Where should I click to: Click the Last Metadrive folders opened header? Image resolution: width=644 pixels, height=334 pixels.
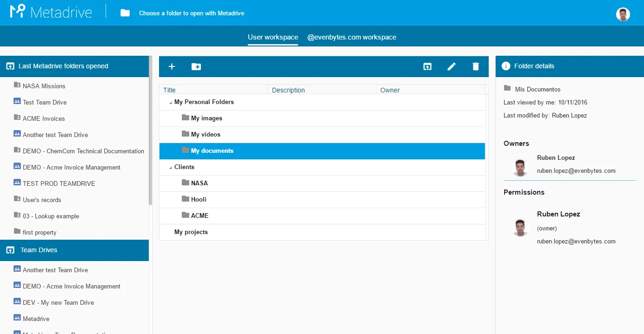pos(74,66)
